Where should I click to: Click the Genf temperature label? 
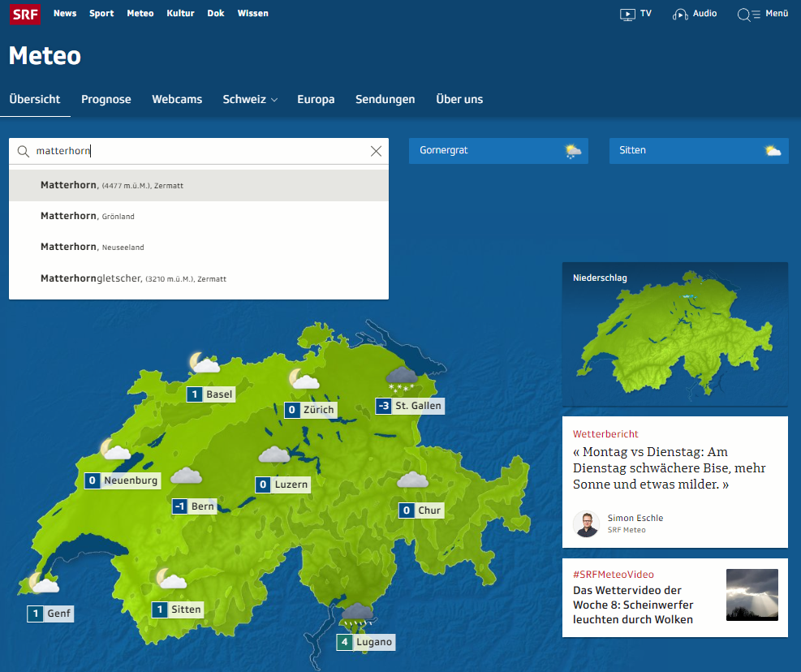[50, 614]
